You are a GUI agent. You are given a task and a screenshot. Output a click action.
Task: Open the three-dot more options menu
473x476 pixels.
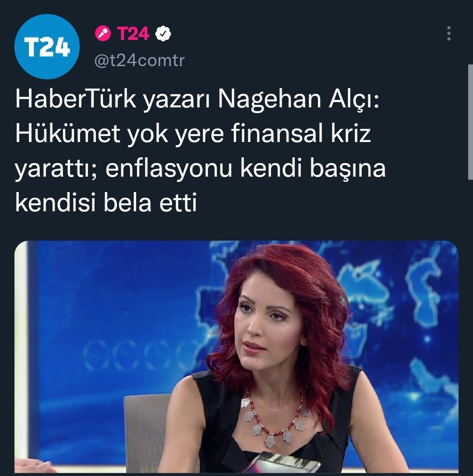pos(449,33)
